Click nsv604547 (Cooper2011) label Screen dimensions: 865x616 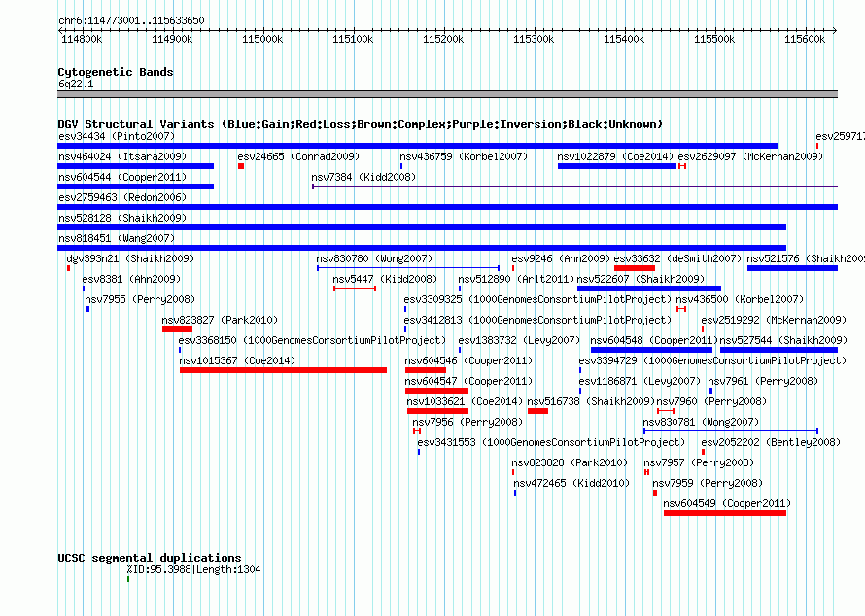tap(468, 381)
